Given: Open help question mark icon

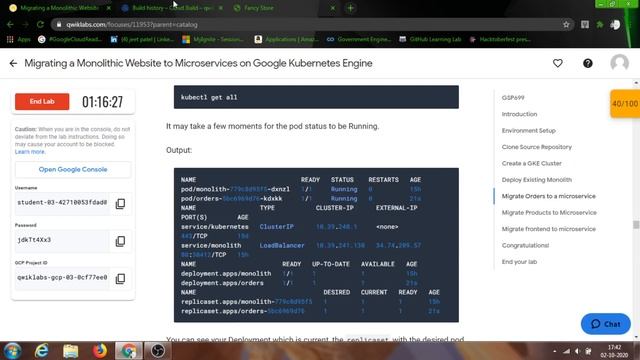Looking at the screenshot, I should [587, 63].
